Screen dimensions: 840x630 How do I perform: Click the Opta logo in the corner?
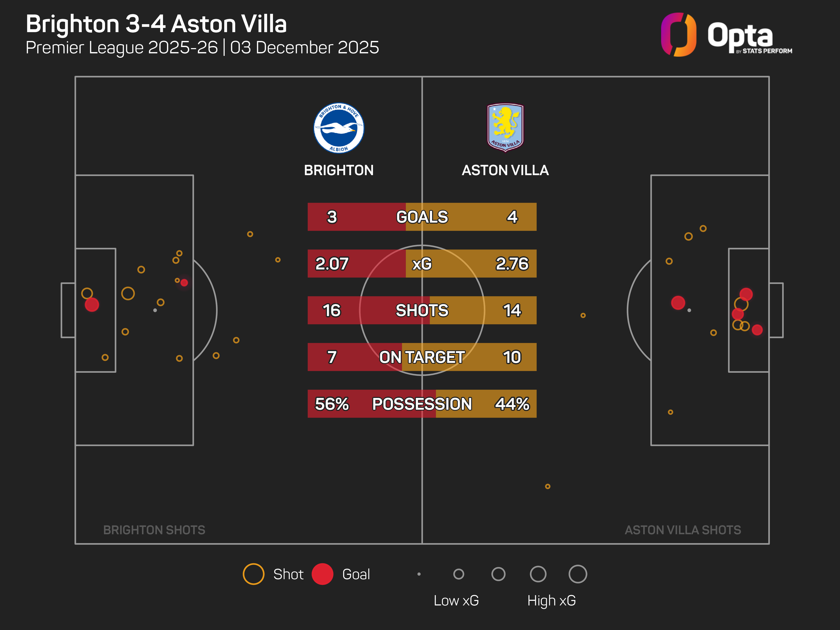pyautogui.click(x=726, y=35)
